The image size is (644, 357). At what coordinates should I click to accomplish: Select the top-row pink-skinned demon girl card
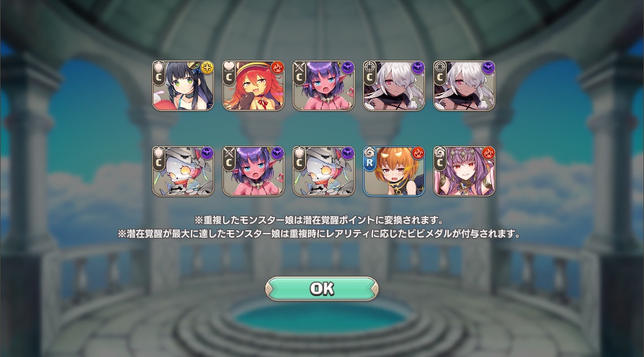pyautogui.click(x=323, y=86)
